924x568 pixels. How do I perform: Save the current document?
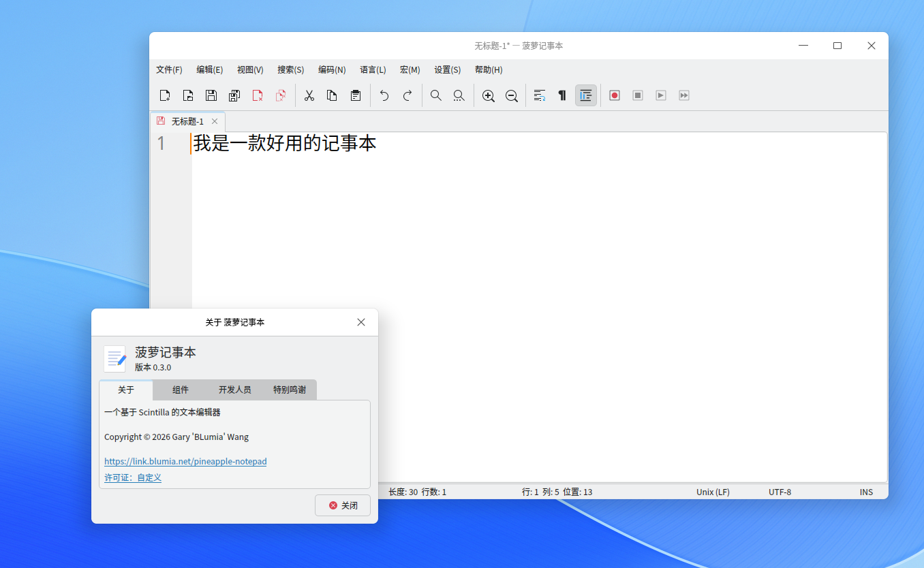211,95
